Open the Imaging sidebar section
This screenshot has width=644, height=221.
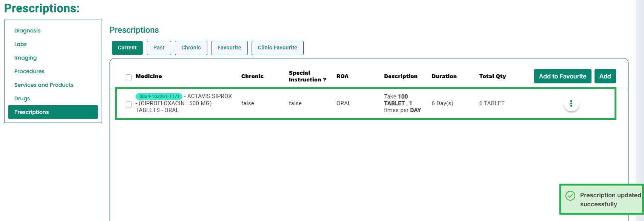[x=25, y=58]
